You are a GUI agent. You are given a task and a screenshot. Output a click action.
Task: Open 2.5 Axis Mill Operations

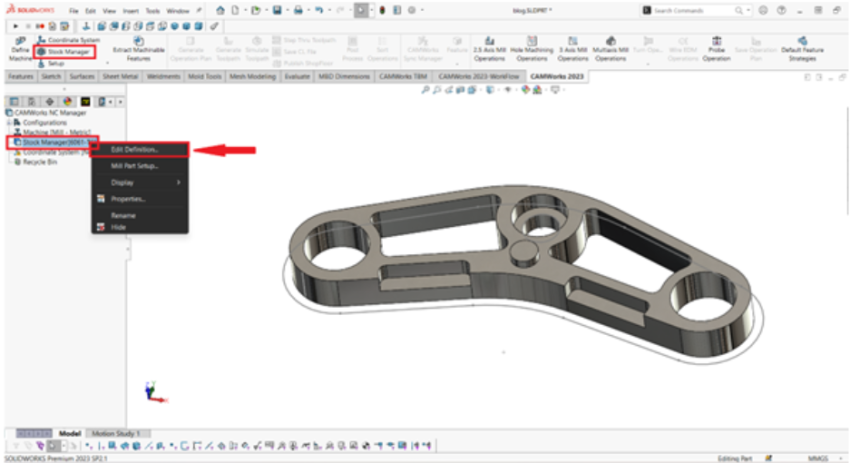click(489, 51)
